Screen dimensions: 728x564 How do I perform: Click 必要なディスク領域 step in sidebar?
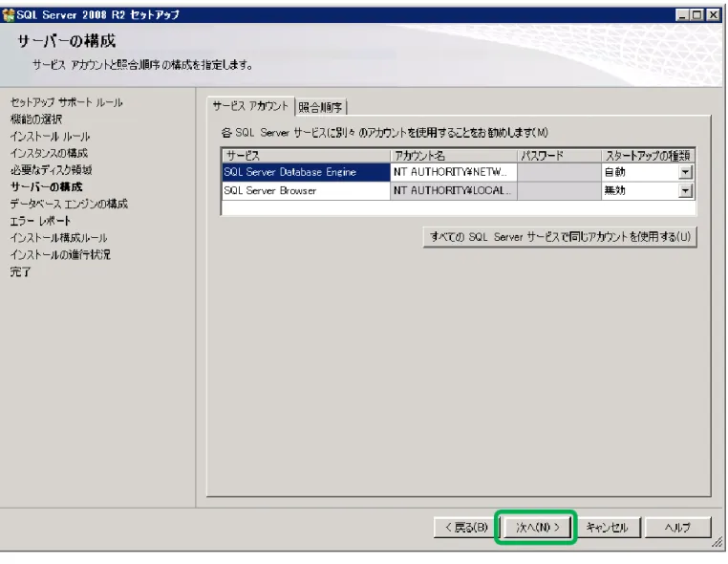pyautogui.click(x=51, y=170)
